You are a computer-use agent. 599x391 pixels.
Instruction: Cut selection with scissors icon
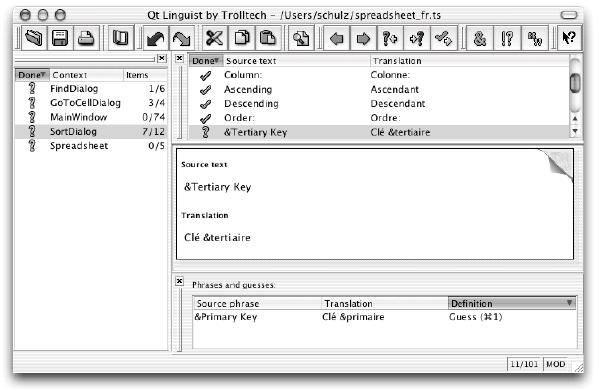214,38
